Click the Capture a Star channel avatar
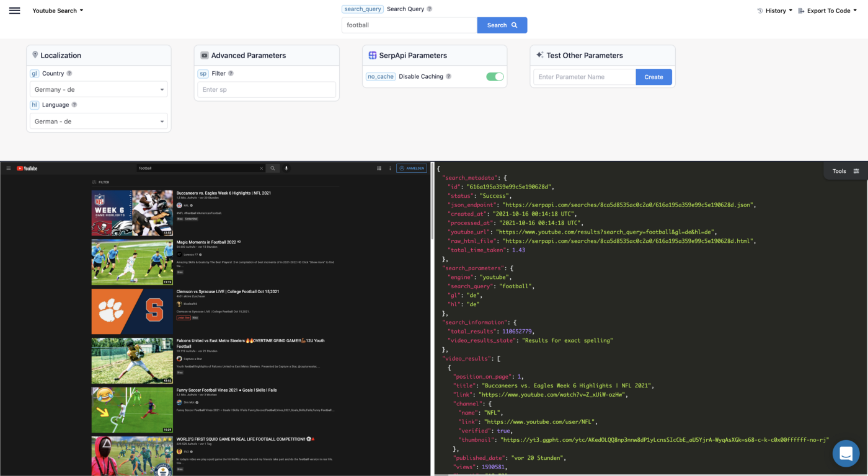 point(179,359)
